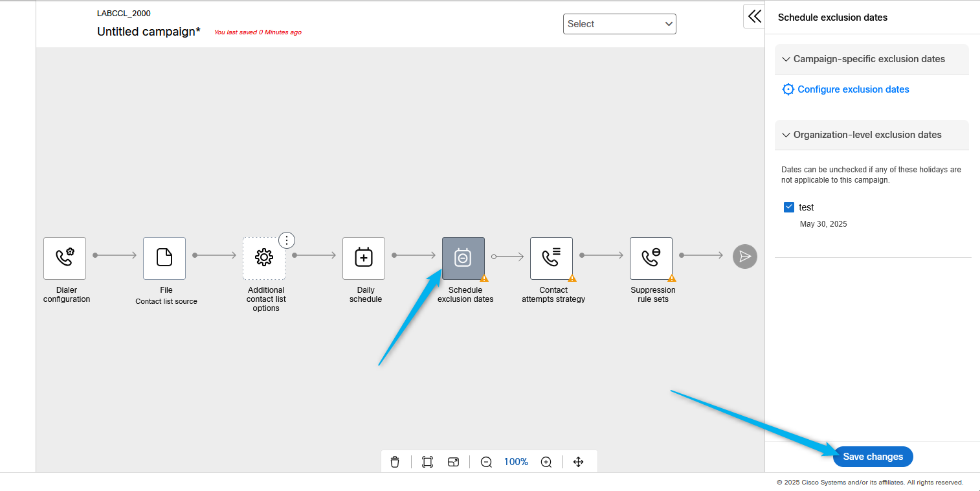Click the fit-to-screen icon in toolbar
This screenshot has width=980, height=491.
[427, 462]
